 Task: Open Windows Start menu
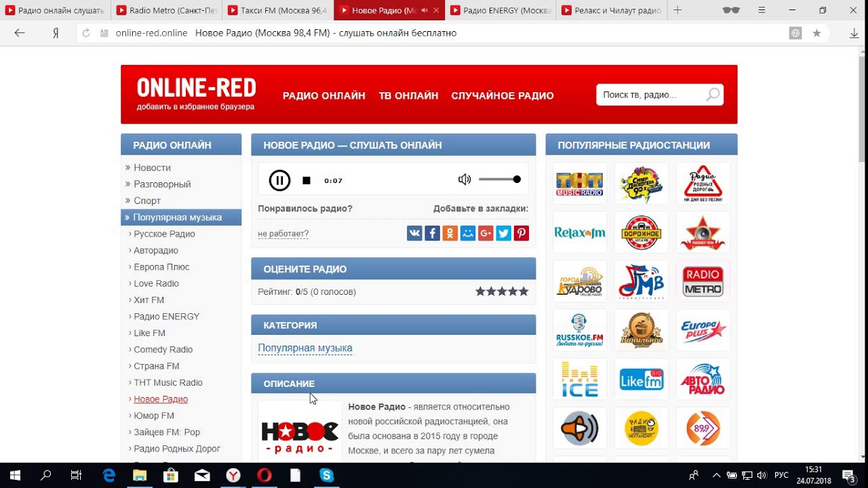[x=15, y=475]
